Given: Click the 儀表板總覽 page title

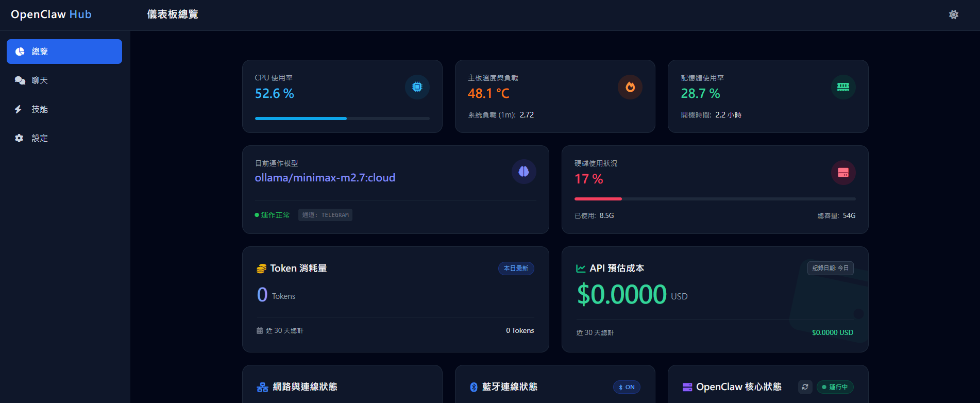Looking at the screenshot, I should point(173,14).
